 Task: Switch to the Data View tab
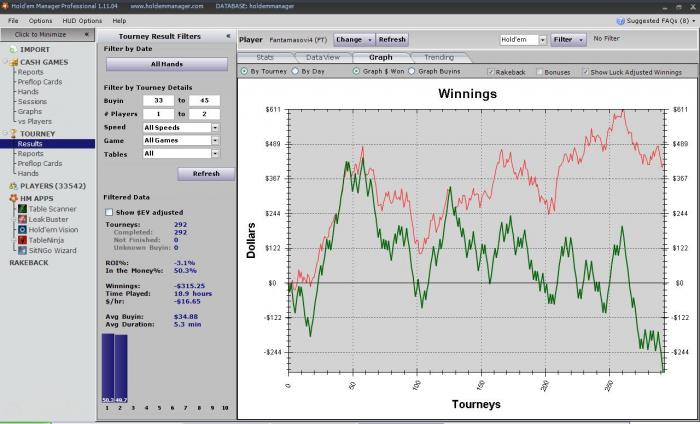pos(323,58)
